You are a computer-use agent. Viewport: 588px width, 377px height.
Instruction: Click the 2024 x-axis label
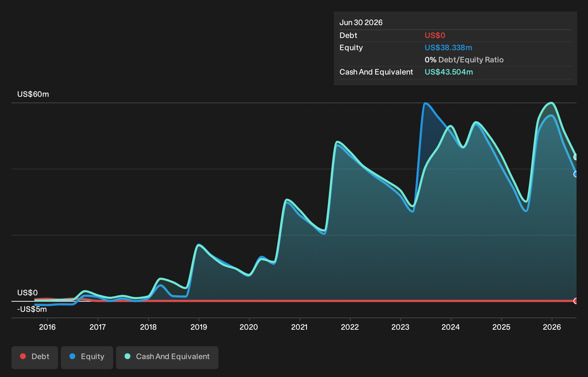451,327
